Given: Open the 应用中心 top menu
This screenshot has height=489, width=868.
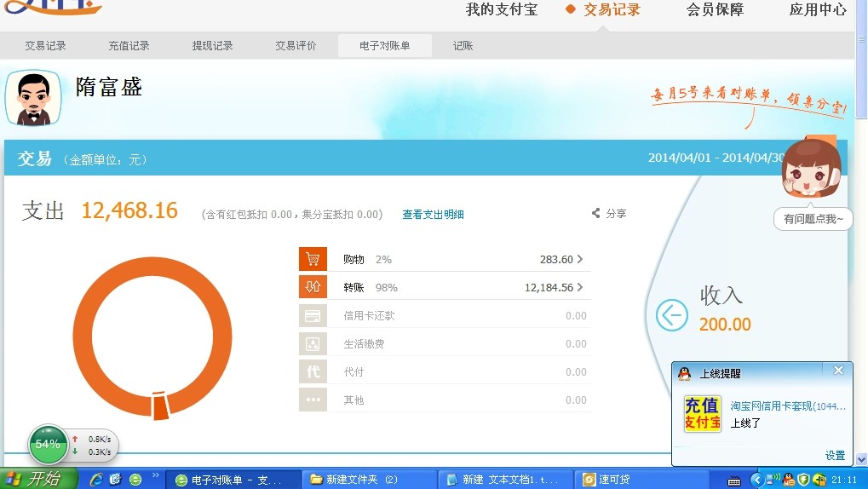Looking at the screenshot, I should click(818, 9).
